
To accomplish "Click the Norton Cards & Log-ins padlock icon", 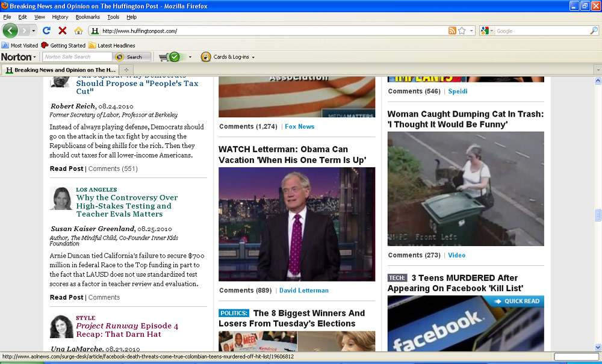I will pyautogui.click(x=206, y=57).
